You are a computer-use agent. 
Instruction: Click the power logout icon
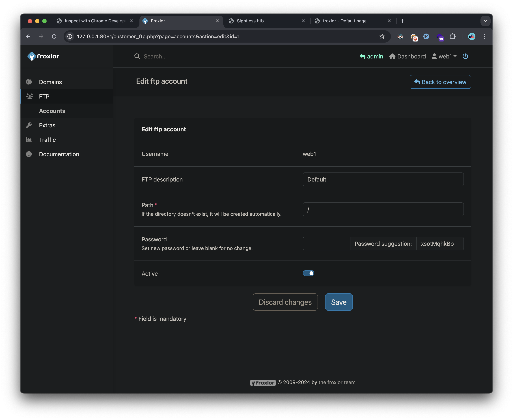point(465,56)
